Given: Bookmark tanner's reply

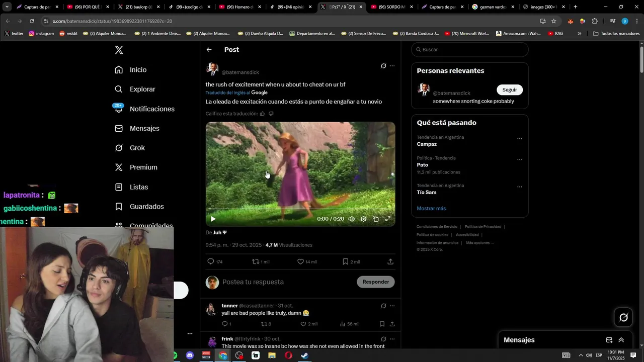Looking at the screenshot, I should click(x=382, y=324).
